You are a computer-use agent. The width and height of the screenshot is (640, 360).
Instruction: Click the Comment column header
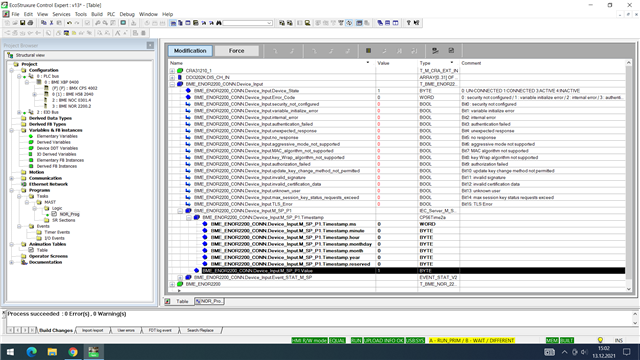click(x=542, y=63)
